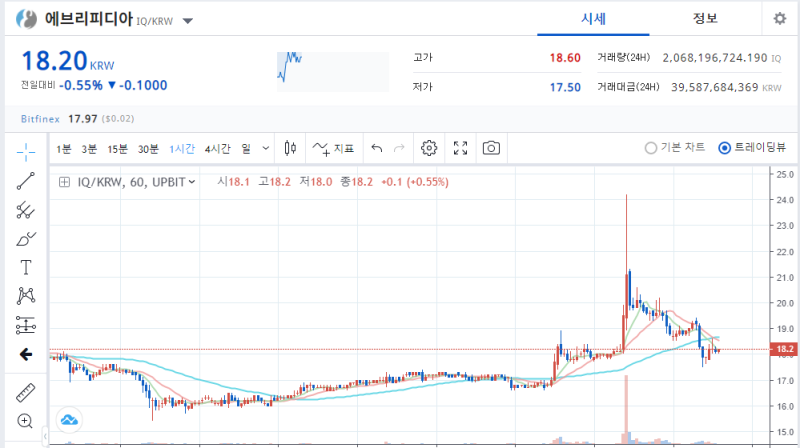Set chart interval to 1시간

coord(182,149)
